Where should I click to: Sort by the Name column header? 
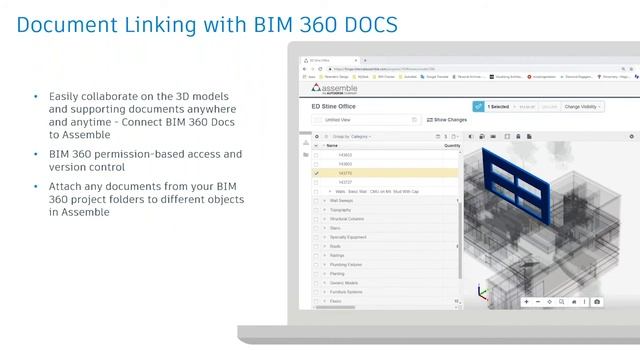332,146
